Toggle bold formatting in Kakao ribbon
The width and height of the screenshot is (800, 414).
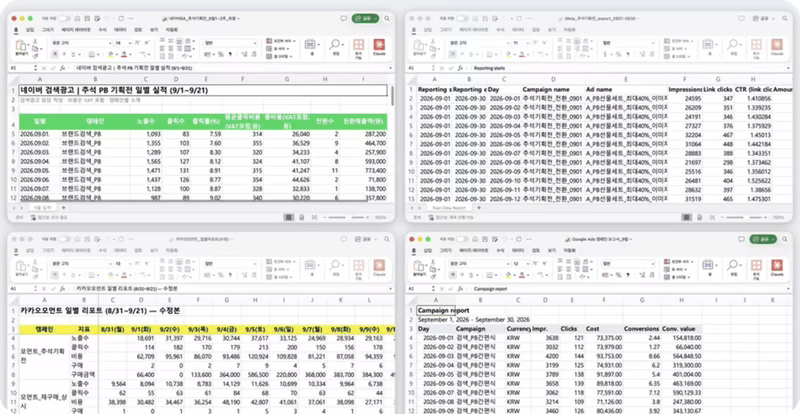coord(55,275)
